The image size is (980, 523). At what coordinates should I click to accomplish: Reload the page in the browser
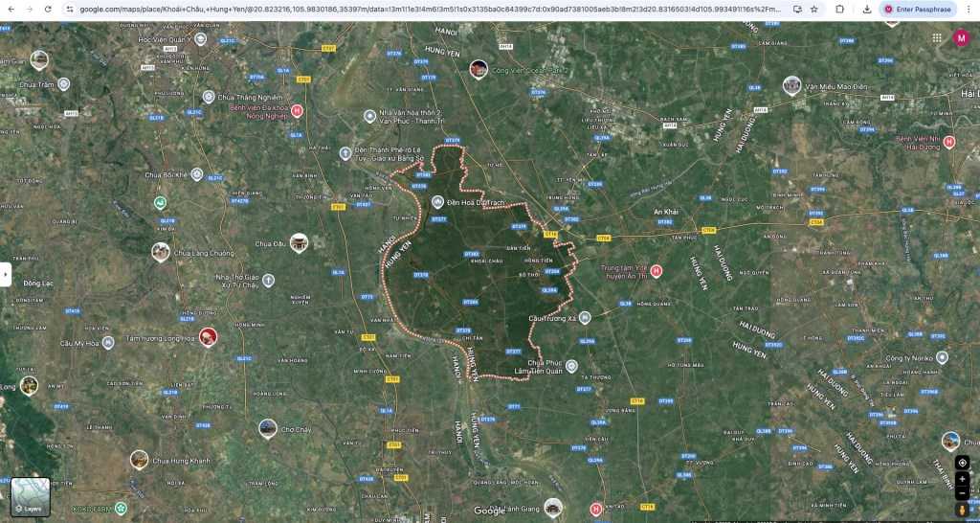(x=49, y=9)
